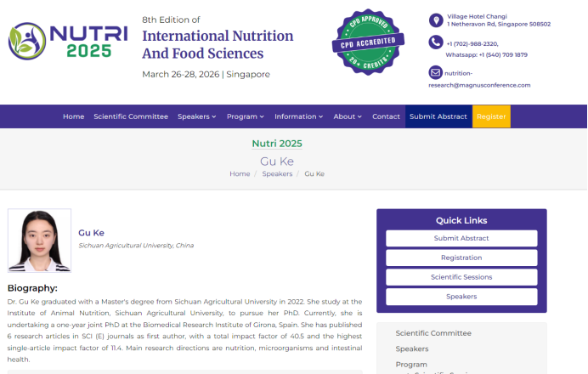Expand the Information dropdown menu
The height and width of the screenshot is (374, 588).
(299, 116)
